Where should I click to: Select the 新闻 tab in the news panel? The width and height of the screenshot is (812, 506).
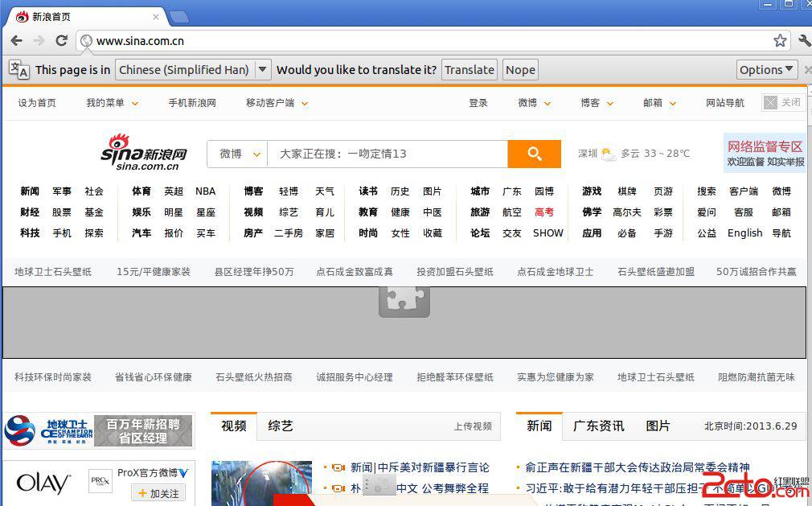click(539, 426)
